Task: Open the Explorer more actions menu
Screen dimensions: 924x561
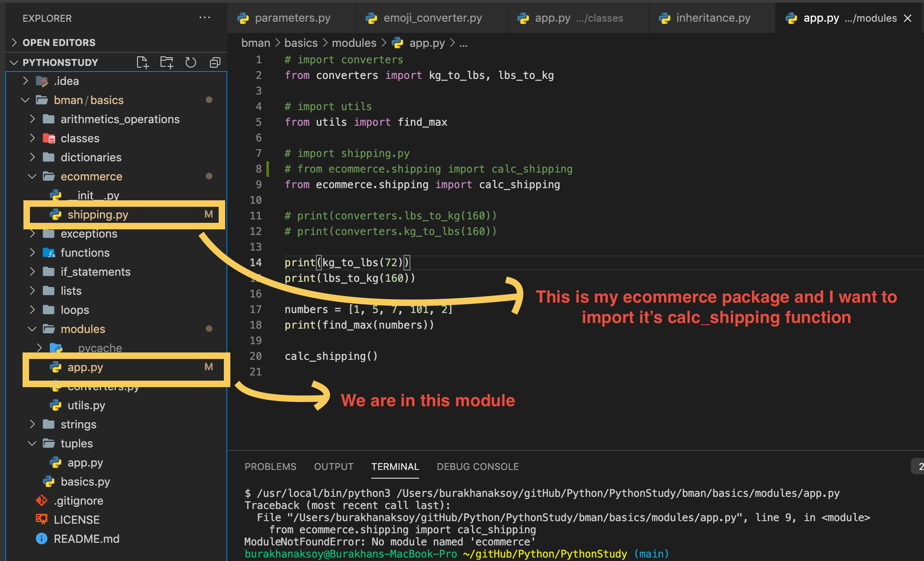Action: 204,18
